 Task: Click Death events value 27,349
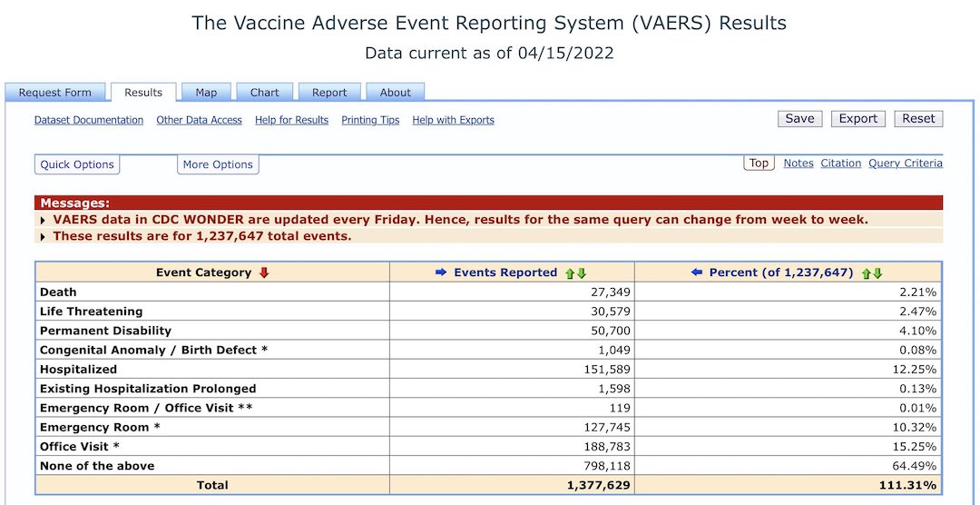[x=611, y=292]
